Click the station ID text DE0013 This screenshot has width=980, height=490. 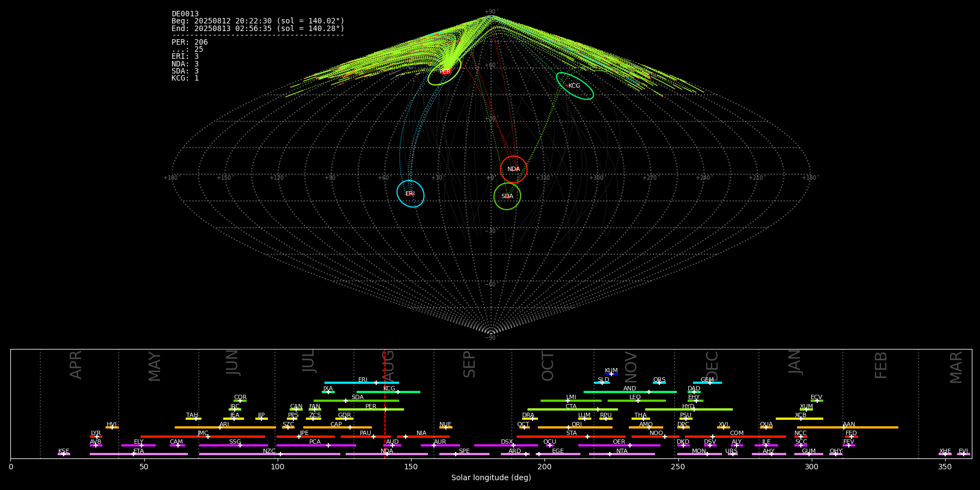185,14
